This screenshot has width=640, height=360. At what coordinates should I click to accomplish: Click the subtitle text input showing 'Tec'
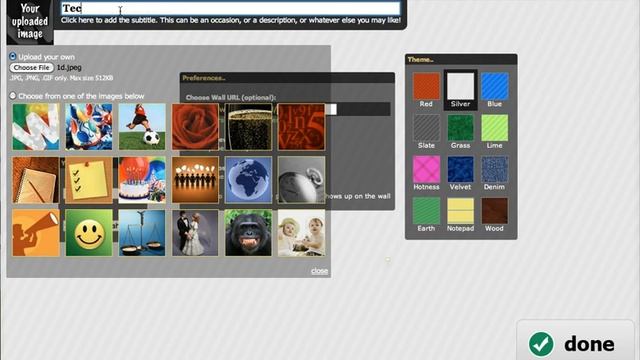tap(231, 9)
